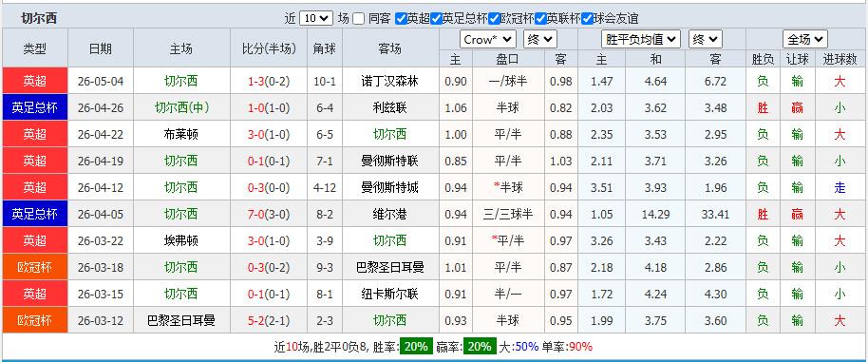
Task: Click 赢 result on 维尔港 row
Action: click(797, 214)
